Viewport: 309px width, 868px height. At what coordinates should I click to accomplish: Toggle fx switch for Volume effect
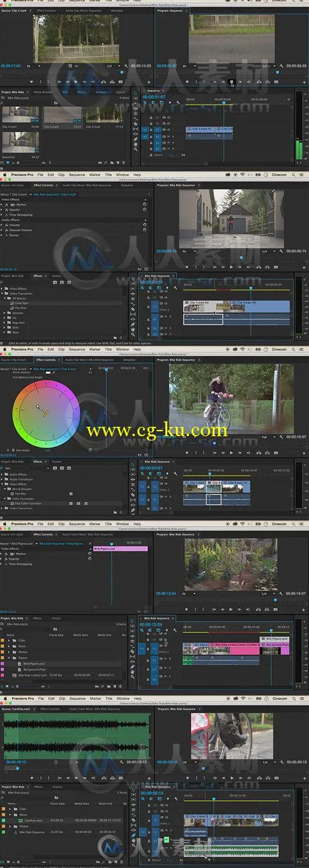click(8, 224)
